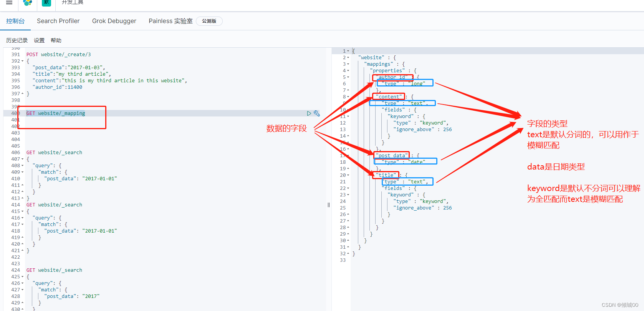Open the Grok Debugger tab
This screenshot has width=644, height=311.
[x=114, y=21]
